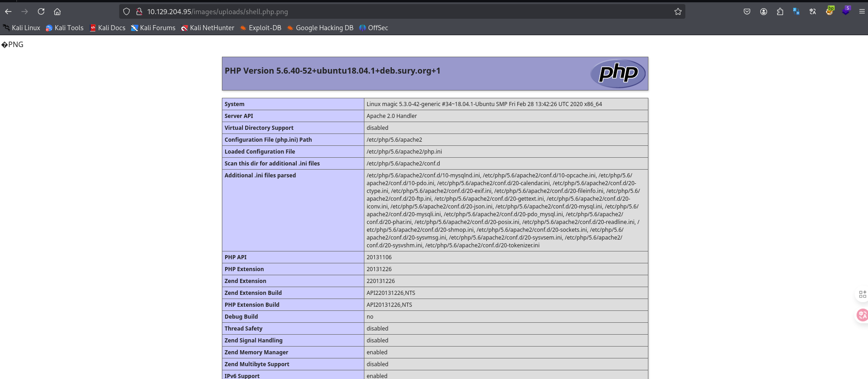Open the Firefox hamburger application menu

862,11
